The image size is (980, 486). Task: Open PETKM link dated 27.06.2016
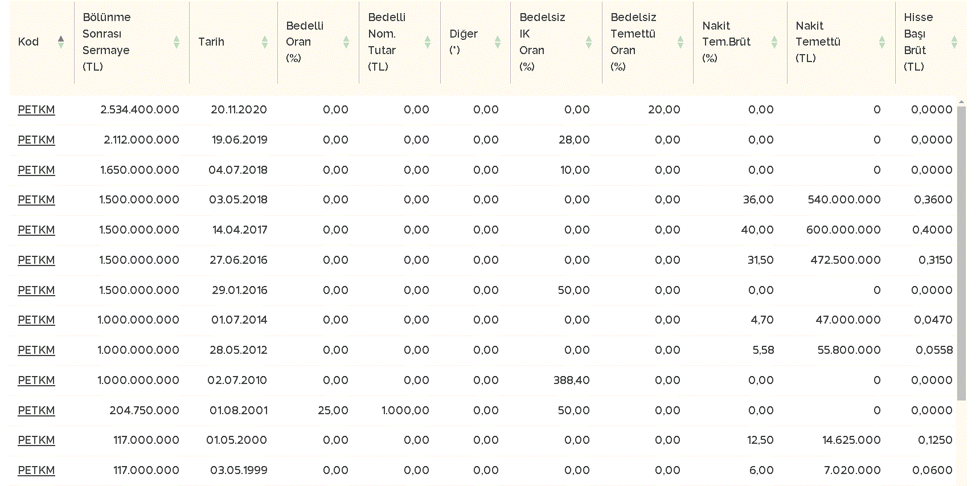[x=36, y=260]
